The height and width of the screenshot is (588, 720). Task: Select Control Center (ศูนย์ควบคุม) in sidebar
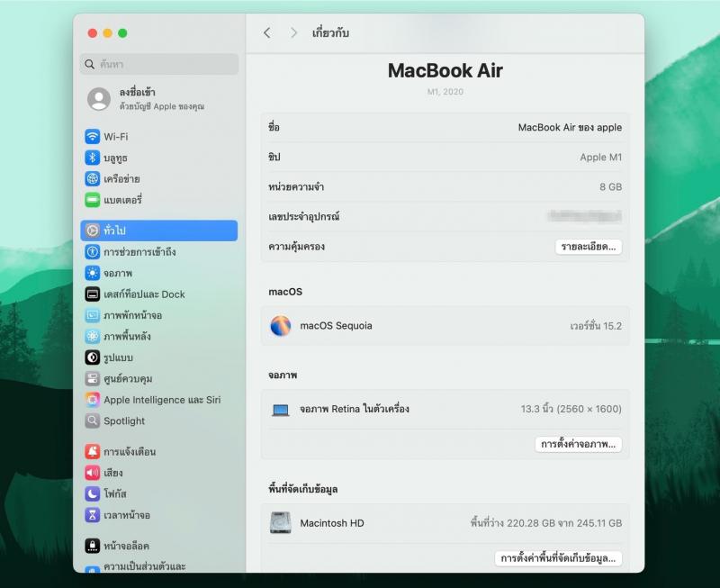[127, 379]
